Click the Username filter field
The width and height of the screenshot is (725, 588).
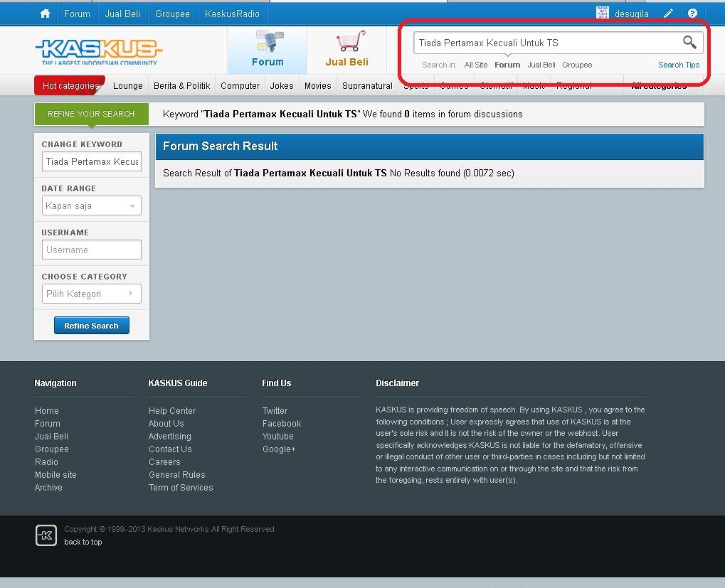point(92,250)
